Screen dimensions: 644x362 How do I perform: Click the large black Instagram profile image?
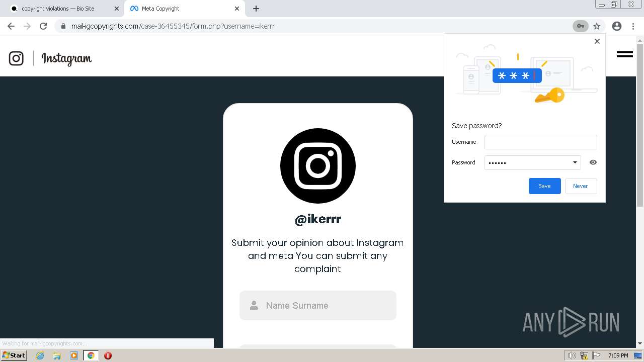click(x=318, y=166)
